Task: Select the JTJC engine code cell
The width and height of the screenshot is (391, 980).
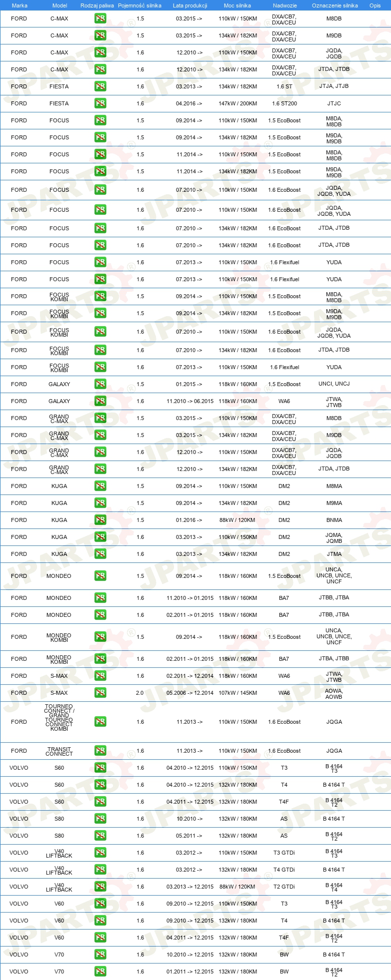Action: point(334,103)
